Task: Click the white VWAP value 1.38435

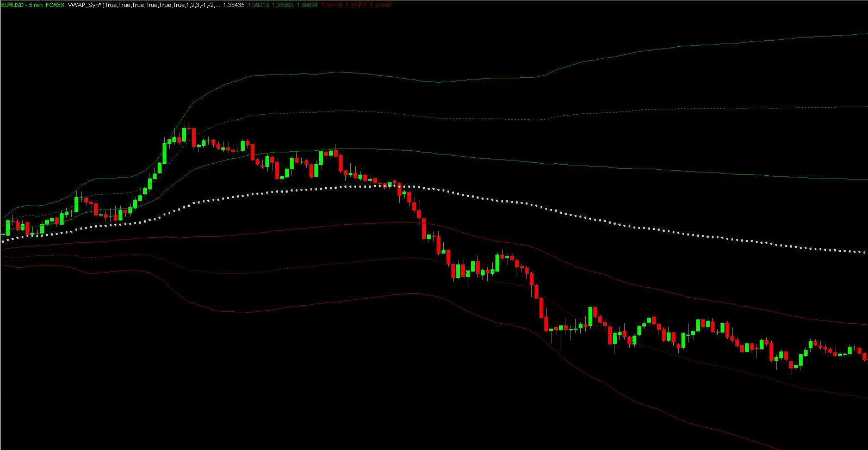Action: point(233,5)
